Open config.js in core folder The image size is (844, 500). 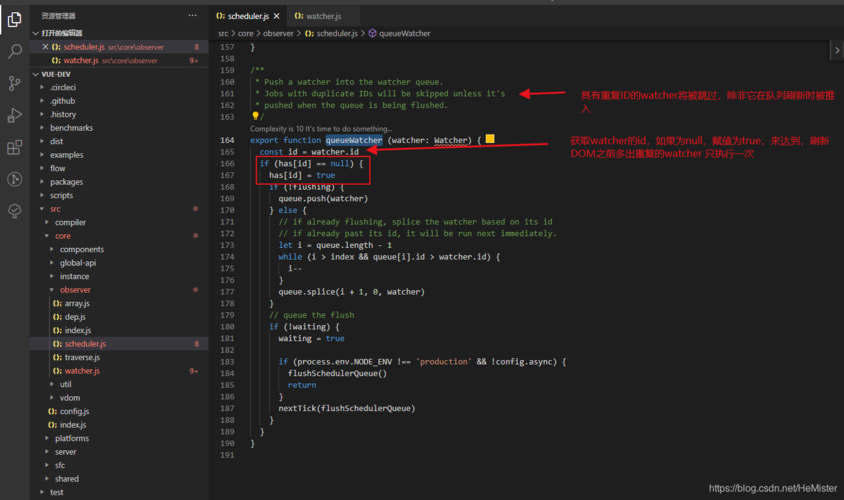tap(74, 411)
